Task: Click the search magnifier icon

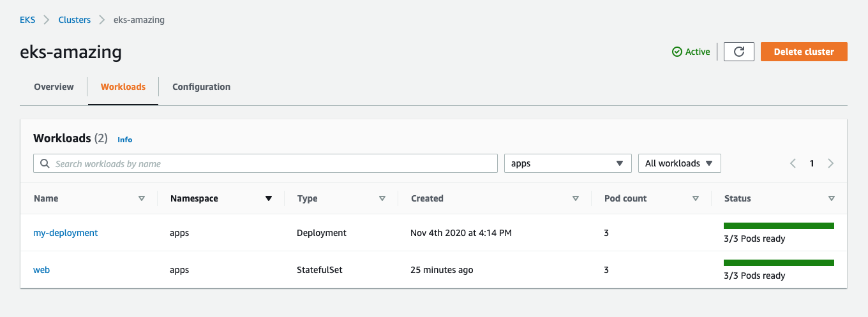Action: (x=45, y=163)
